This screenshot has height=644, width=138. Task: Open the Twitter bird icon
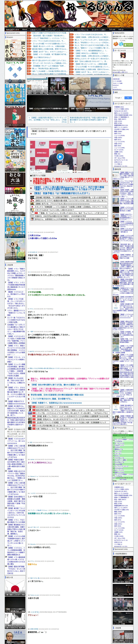point(121,44)
